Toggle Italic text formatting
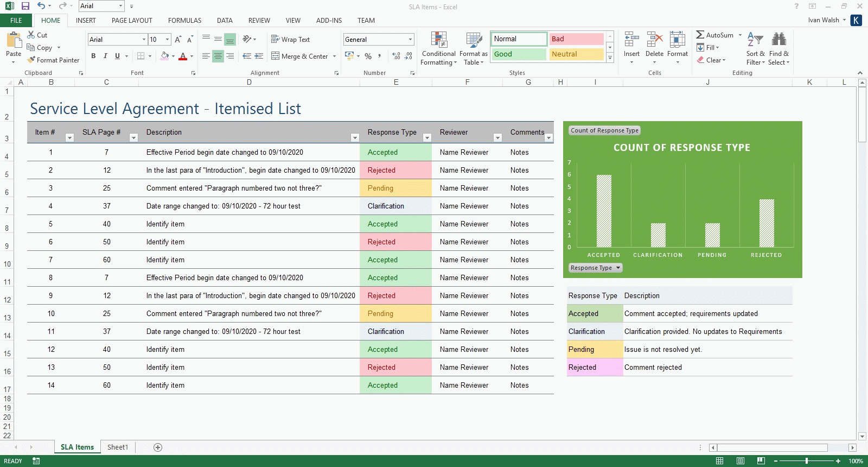Image resolution: width=868 pixels, height=467 pixels. pyautogui.click(x=105, y=56)
